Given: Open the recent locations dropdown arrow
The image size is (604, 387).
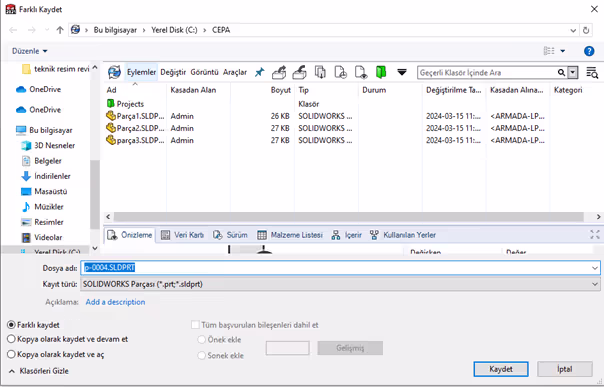Looking at the screenshot, I should [x=47, y=30].
